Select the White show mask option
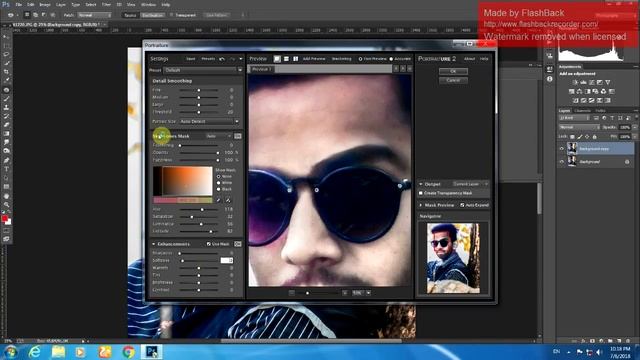 coord(219,183)
